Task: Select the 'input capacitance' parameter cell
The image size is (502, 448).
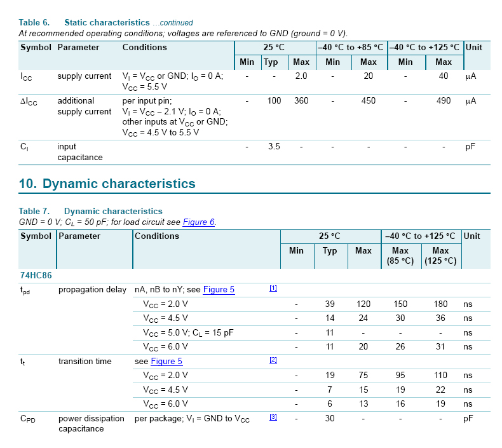Action: 80,152
